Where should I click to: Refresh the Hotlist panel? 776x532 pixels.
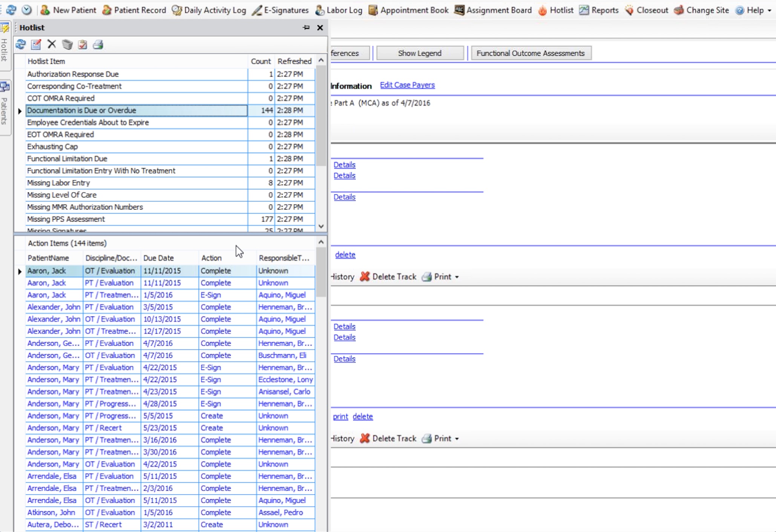tap(21, 44)
